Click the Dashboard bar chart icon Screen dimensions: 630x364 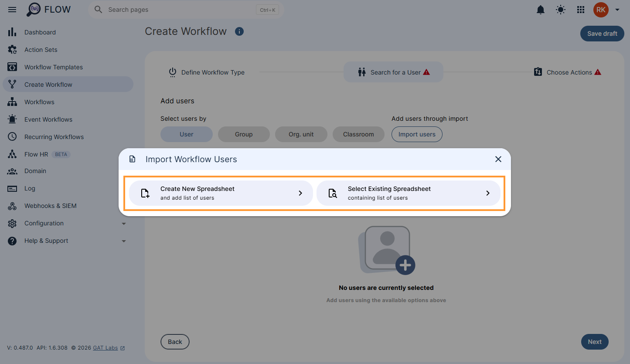pos(12,32)
